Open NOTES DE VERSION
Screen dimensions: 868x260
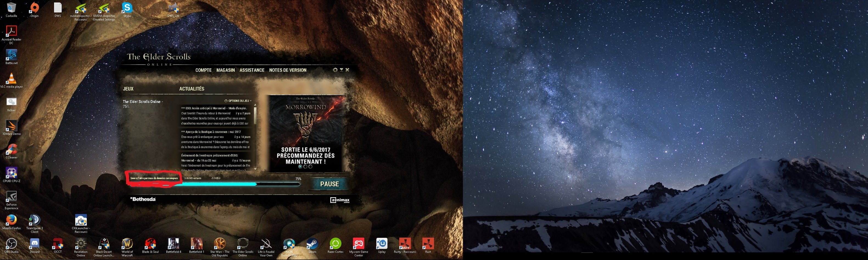point(288,70)
